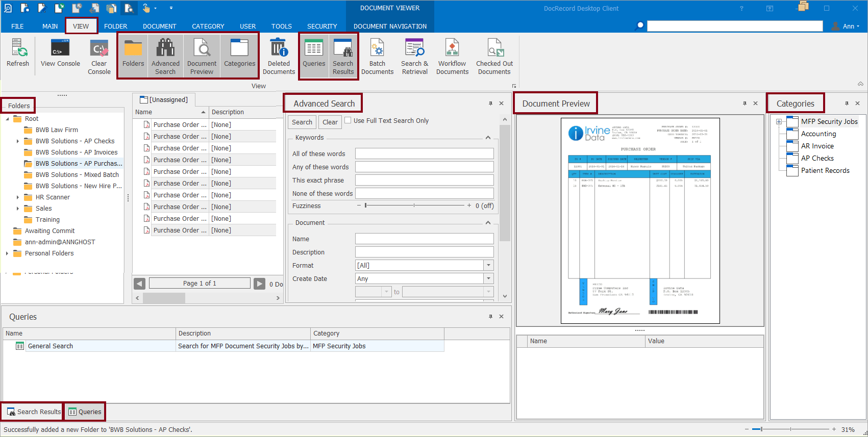Open Deleted Documents view
The image size is (868, 437).
coord(279,56)
